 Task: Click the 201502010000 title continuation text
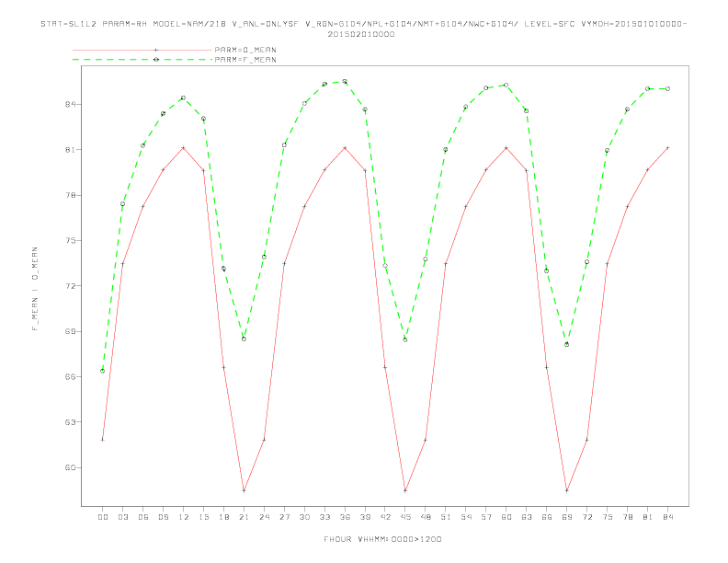(361, 34)
